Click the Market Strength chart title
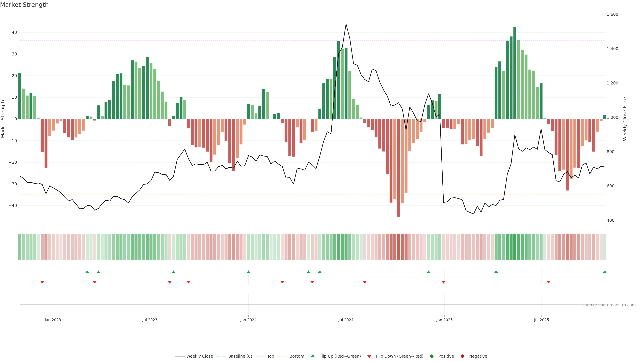This screenshot has height=362, width=644. 24,5
